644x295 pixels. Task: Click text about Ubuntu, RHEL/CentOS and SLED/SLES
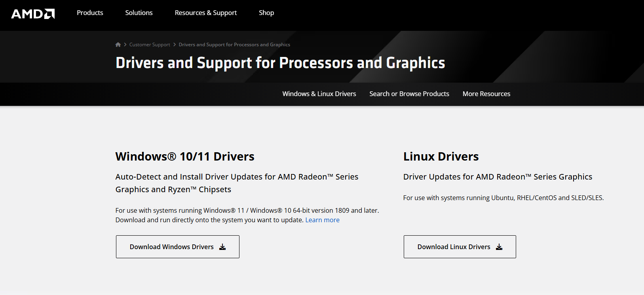tap(503, 198)
